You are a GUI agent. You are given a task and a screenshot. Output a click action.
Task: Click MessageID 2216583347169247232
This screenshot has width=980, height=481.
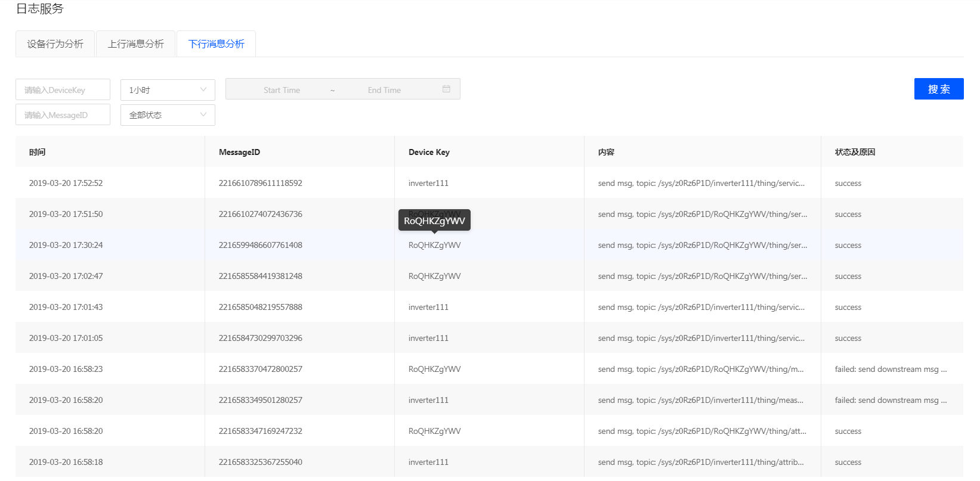pos(260,431)
